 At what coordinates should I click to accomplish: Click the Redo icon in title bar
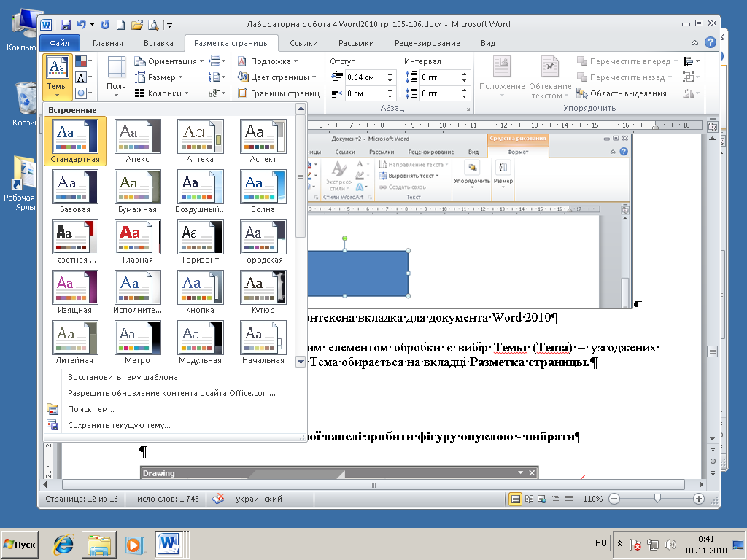(x=105, y=24)
